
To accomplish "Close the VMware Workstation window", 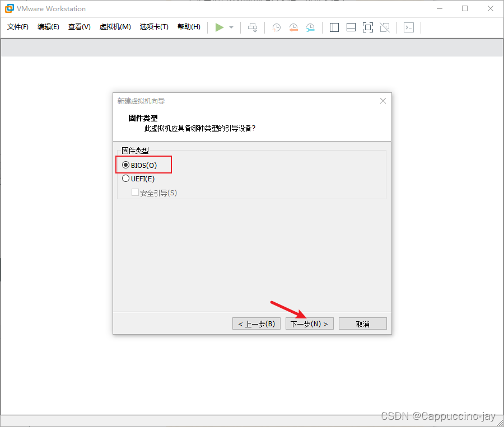I will coord(491,9).
